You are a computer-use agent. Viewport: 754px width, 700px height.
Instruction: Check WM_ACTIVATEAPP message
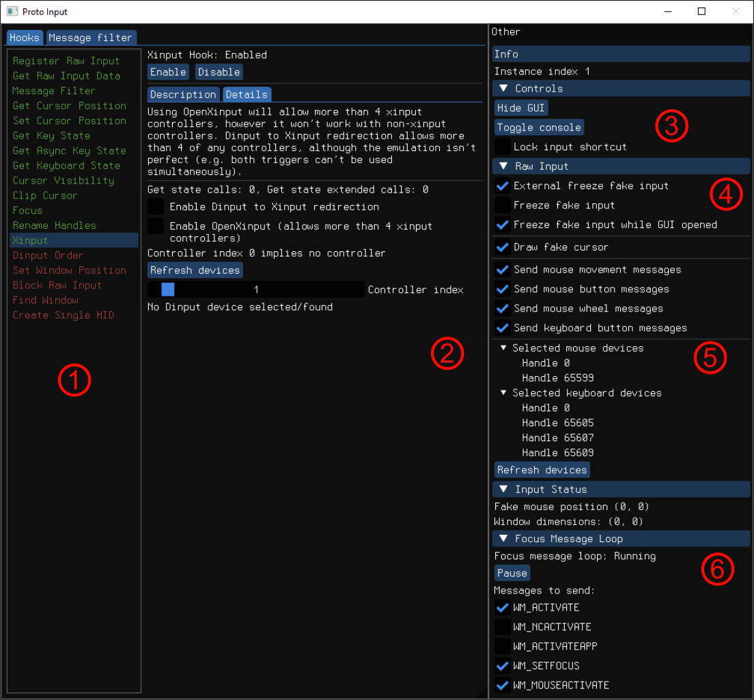tap(503, 647)
